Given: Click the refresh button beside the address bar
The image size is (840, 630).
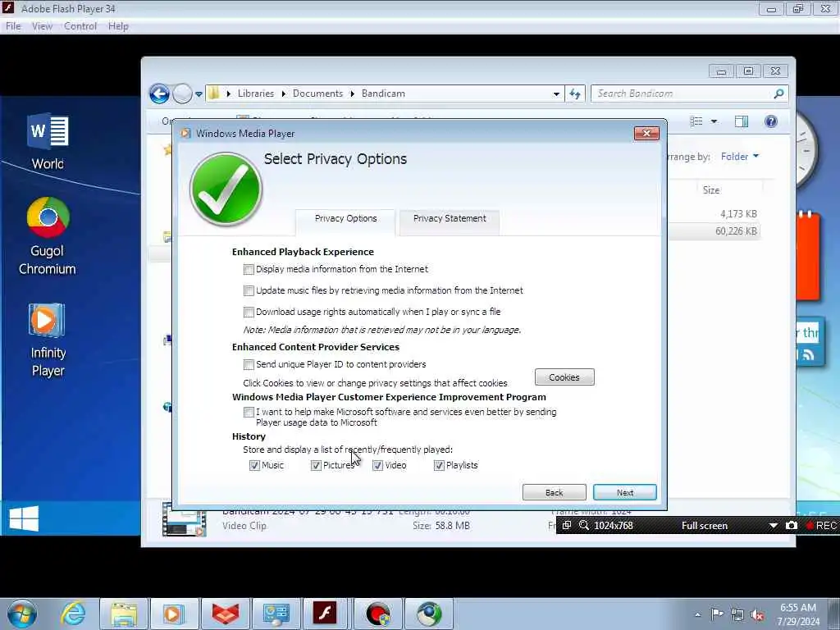Looking at the screenshot, I should [x=575, y=94].
